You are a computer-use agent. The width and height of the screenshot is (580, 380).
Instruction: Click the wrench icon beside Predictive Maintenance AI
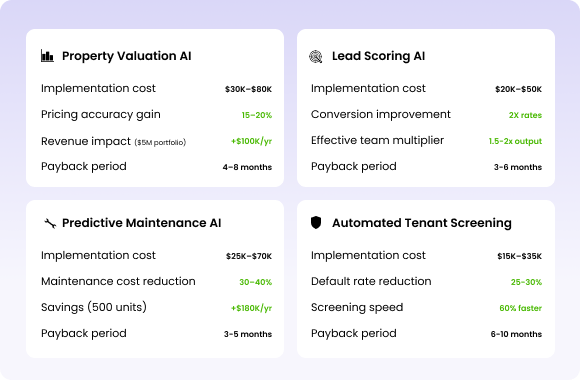click(50, 223)
